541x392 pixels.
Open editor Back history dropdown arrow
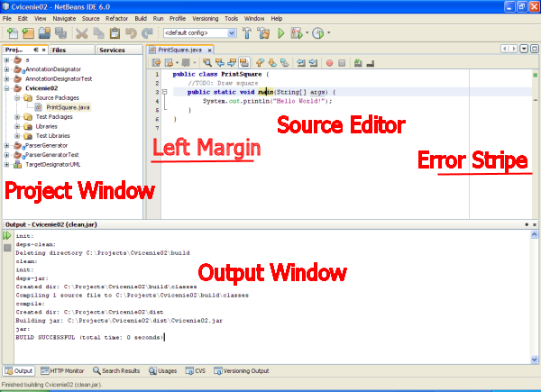(x=177, y=62)
